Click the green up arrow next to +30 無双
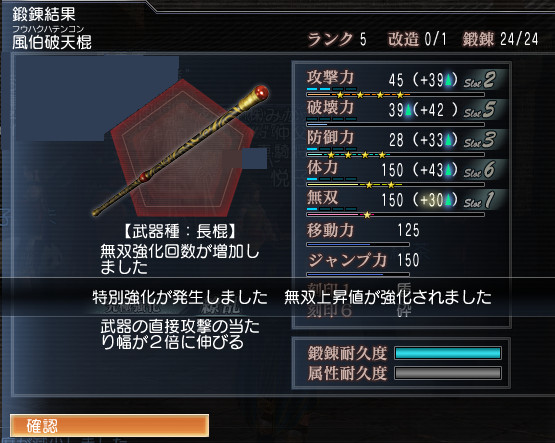The height and width of the screenshot is (443, 555). 448,200
